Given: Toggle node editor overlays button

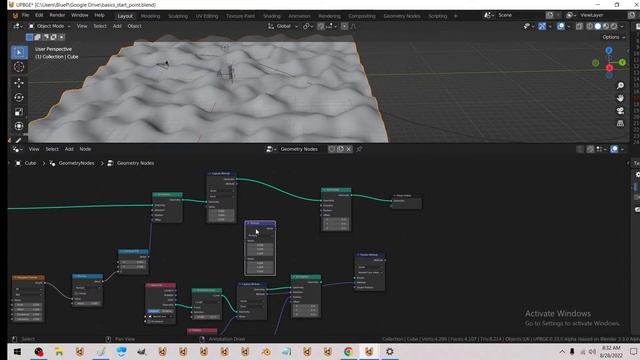Looking at the screenshot, I should [x=614, y=149].
